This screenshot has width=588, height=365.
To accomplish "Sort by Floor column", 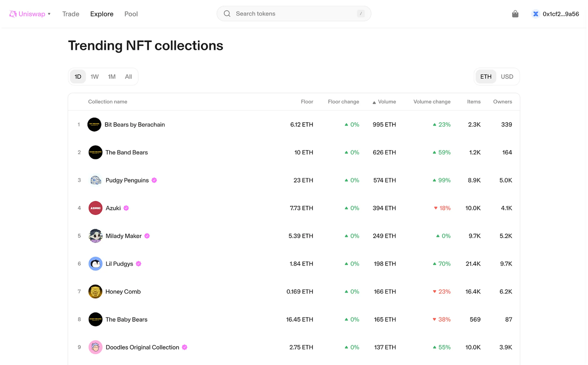I will click(307, 102).
